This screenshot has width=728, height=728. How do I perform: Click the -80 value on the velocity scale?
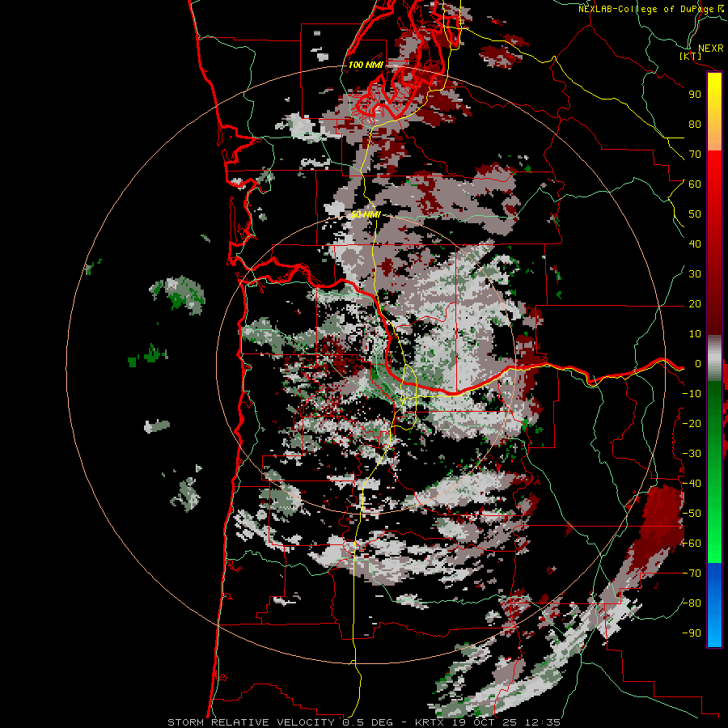(x=692, y=603)
